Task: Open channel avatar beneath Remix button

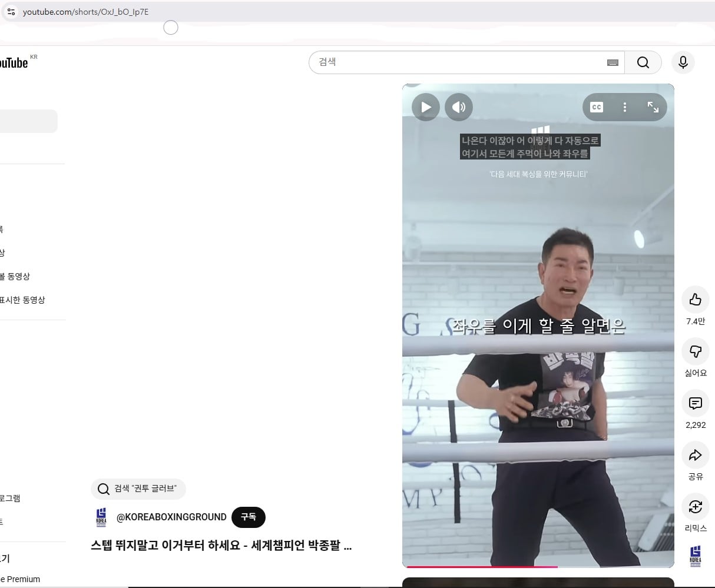Action: [x=695, y=556]
